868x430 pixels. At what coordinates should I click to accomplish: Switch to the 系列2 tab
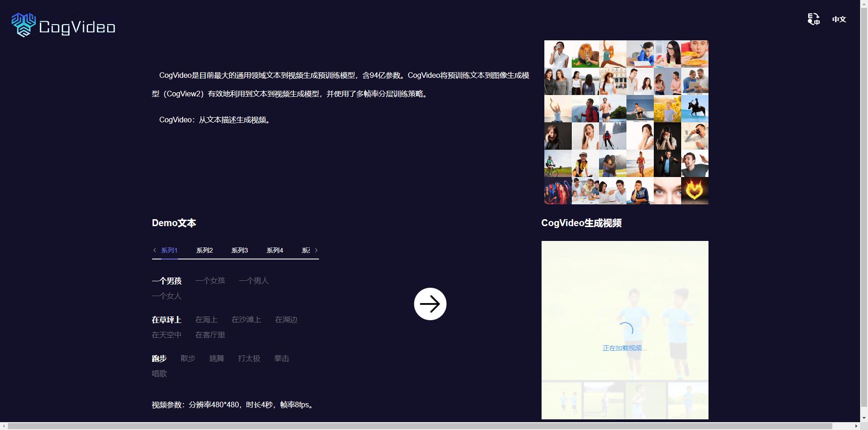[204, 250]
